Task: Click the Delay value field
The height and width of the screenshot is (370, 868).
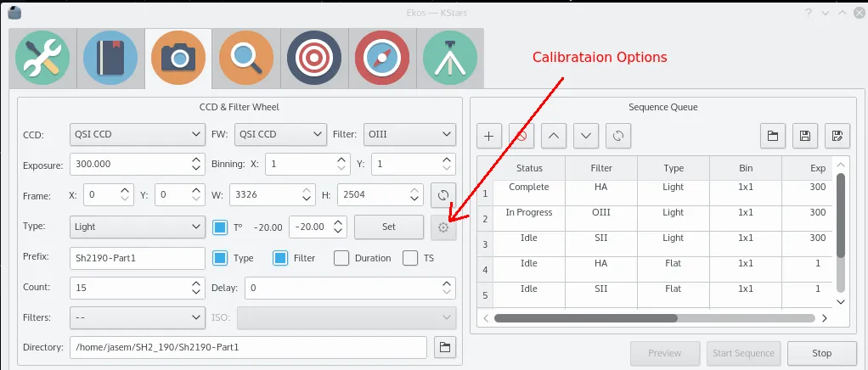Action: (351, 288)
